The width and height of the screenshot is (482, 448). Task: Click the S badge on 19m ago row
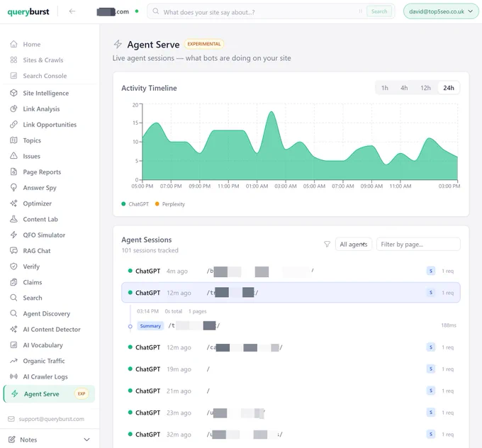tap(431, 369)
